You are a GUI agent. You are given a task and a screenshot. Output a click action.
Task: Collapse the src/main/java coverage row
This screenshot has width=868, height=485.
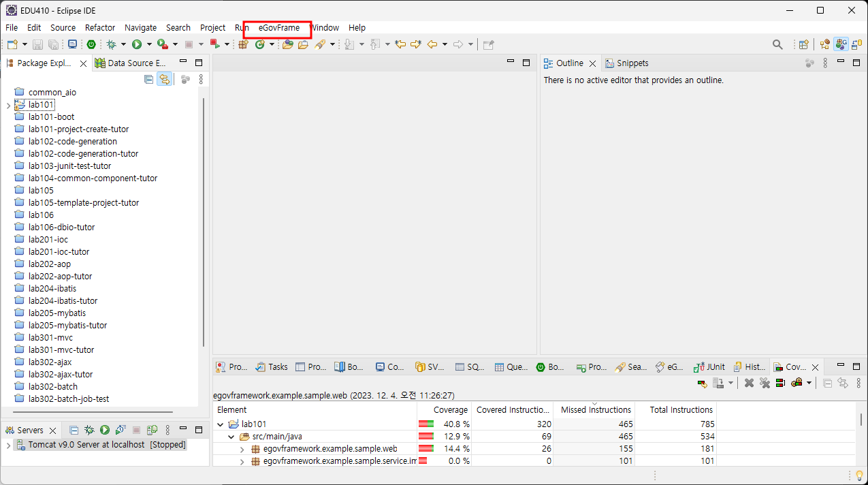coord(231,436)
